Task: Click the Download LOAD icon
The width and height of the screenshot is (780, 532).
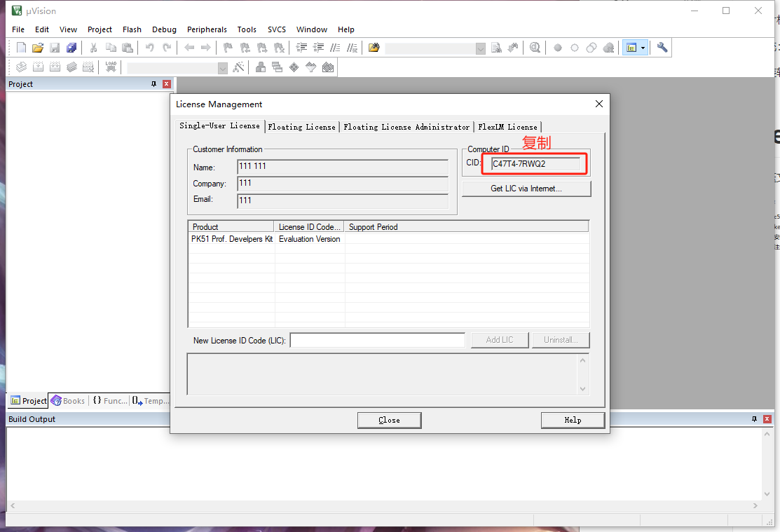Action: [111, 67]
